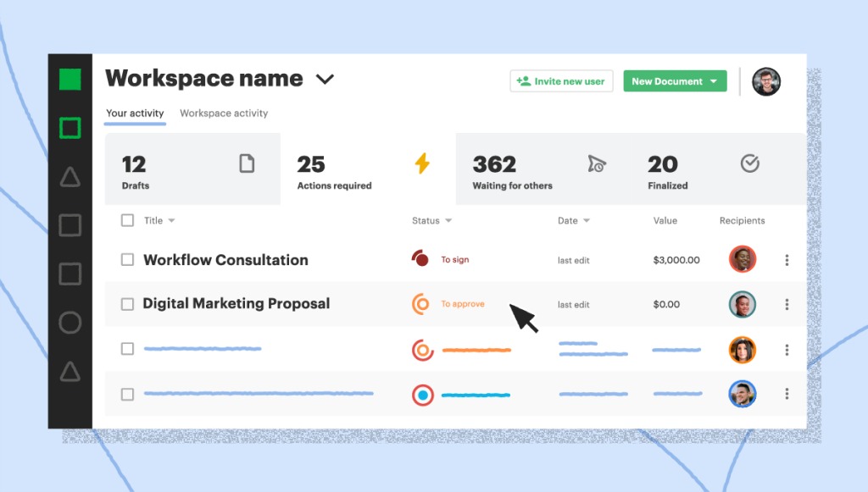Open the circle icon in sidebar
868x492 pixels.
tap(70, 323)
